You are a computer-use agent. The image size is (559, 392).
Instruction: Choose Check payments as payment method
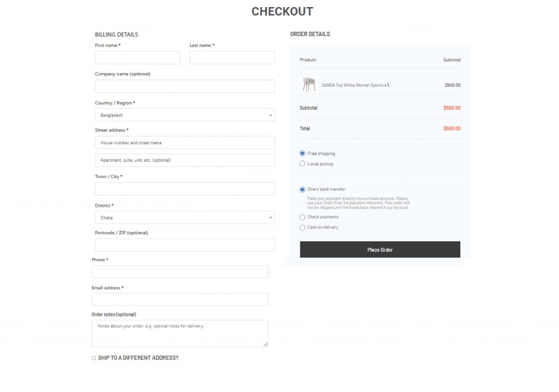(302, 217)
